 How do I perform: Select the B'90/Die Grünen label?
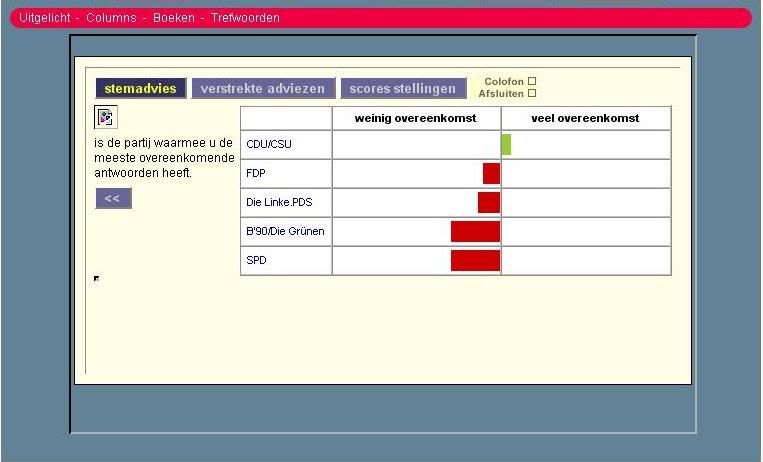tap(285, 231)
